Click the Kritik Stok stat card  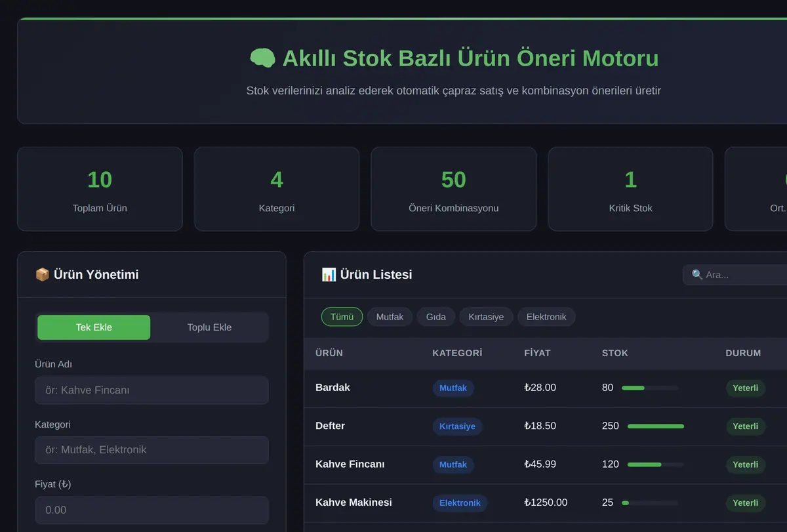630,189
